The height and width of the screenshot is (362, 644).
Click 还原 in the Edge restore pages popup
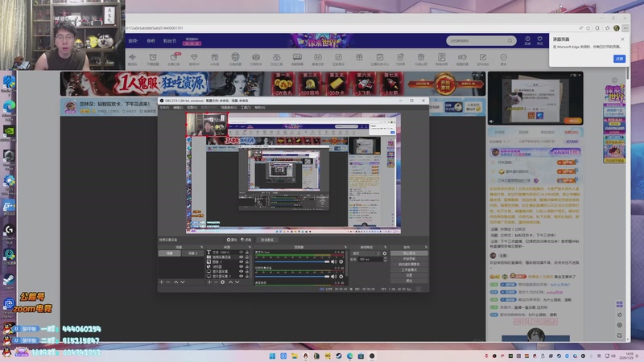point(619,59)
